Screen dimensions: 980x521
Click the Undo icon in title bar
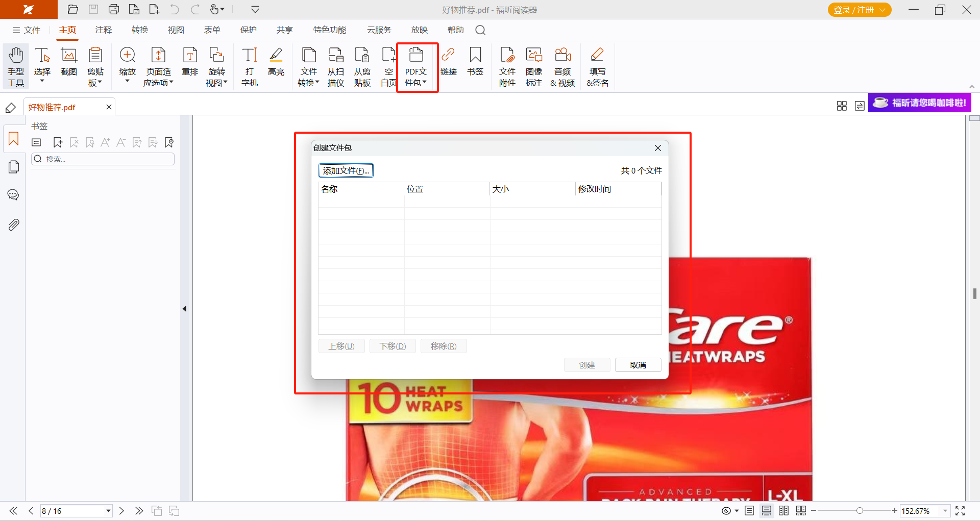point(175,9)
